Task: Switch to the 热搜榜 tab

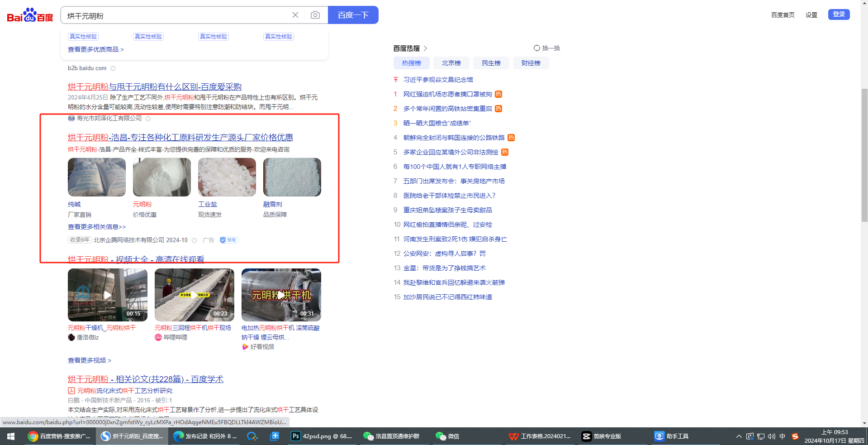Action: point(412,63)
